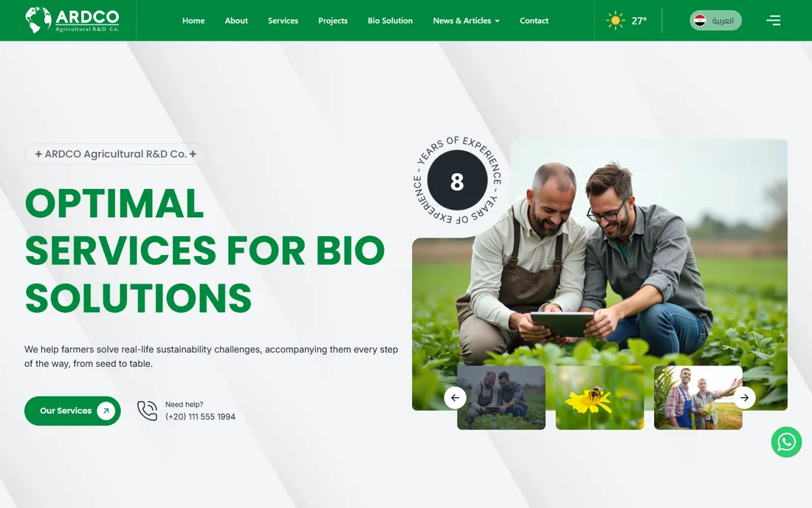Open the Projects page

[332, 21]
